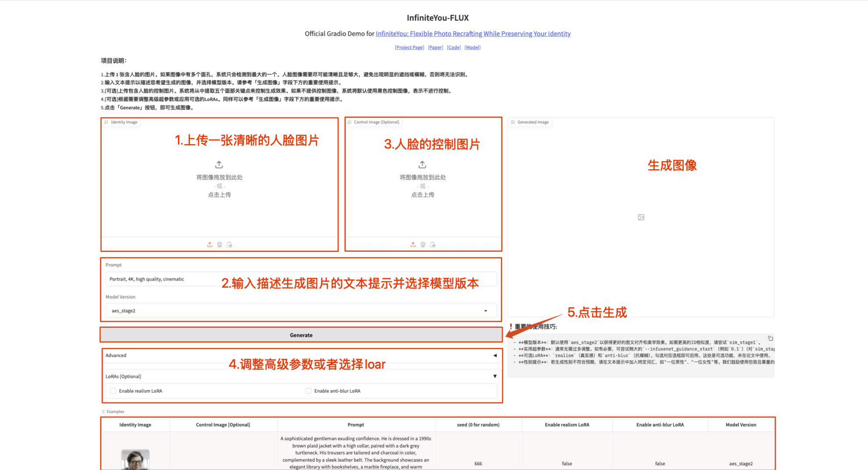The image size is (868, 470).
Task: Paste from clipboard icon in Control Image panel
Action: click(x=433, y=245)
